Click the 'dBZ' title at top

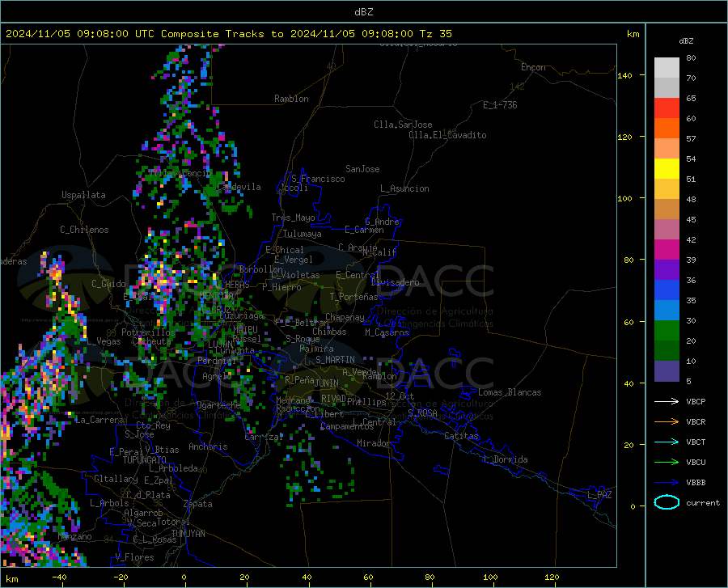click(x=363, y=12)
